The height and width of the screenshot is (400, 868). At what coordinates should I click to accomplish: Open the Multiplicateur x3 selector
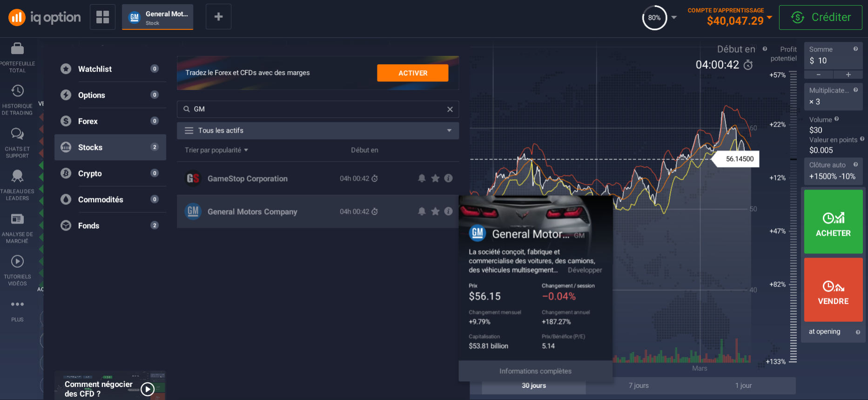[833, 96]
